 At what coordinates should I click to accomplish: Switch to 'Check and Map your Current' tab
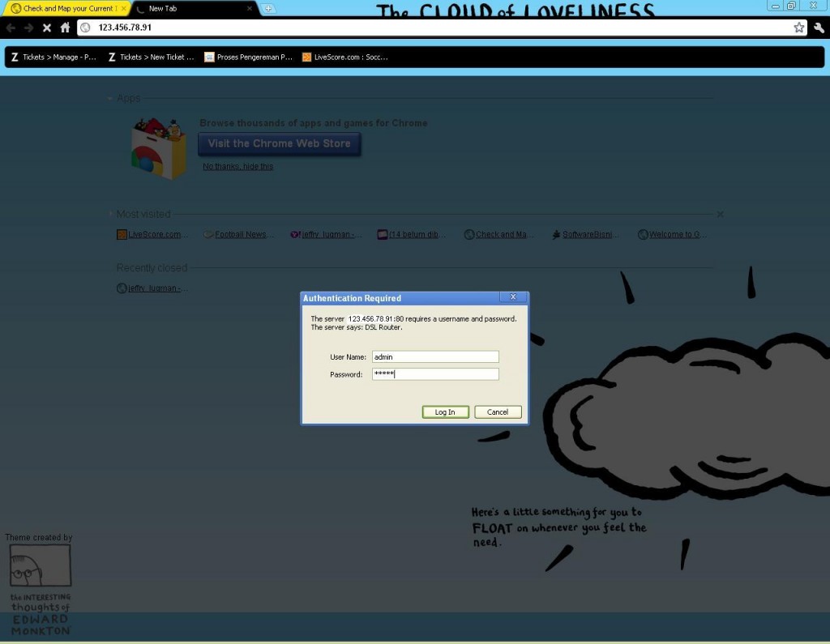[65, 8]
